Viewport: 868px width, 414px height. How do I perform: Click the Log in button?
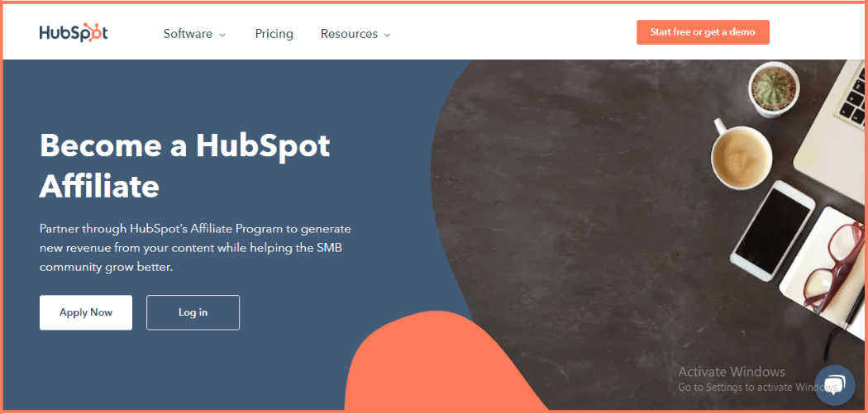(x=193, y=312)
